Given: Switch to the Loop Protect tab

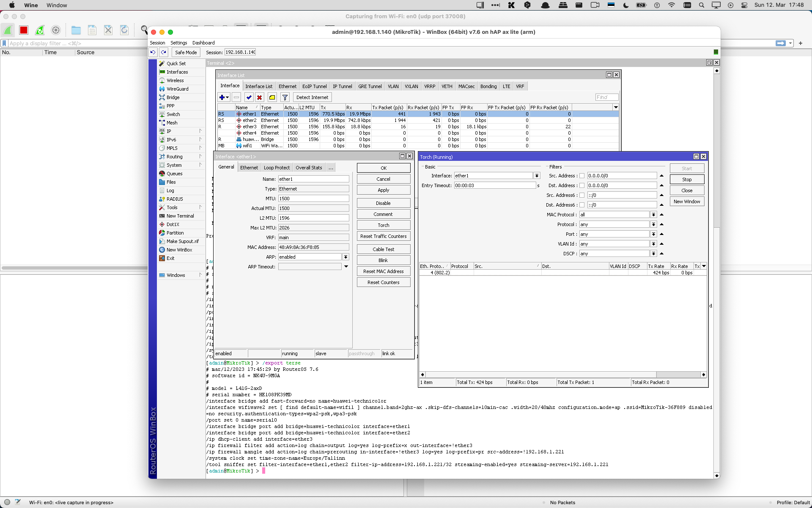Looking at the screenshot, I should 277,168.
